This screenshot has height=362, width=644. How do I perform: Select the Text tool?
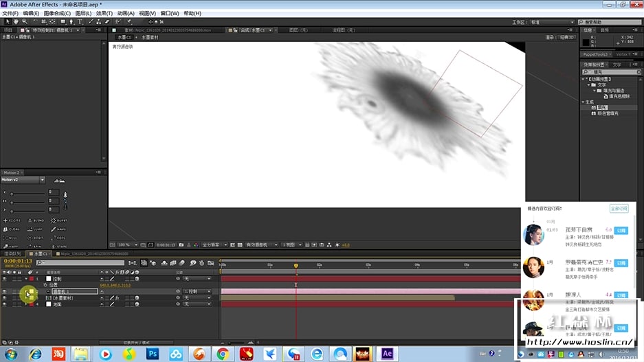pos(80,22)
